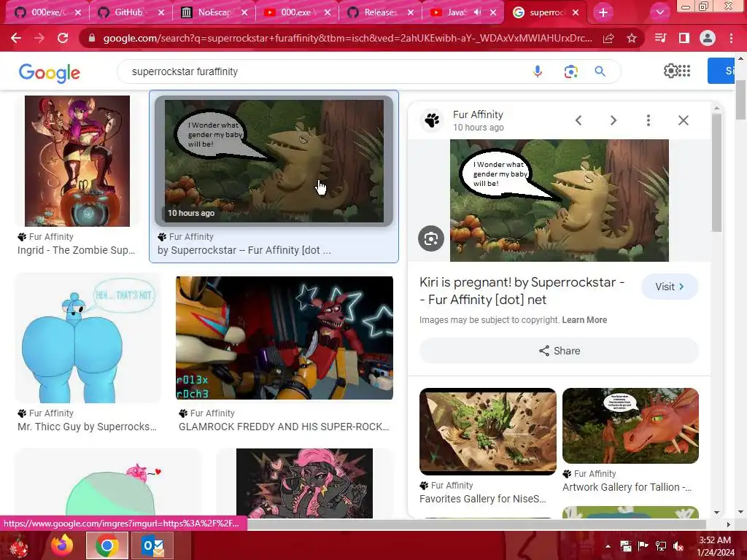Open Glamrock Freddy image result

285,338
